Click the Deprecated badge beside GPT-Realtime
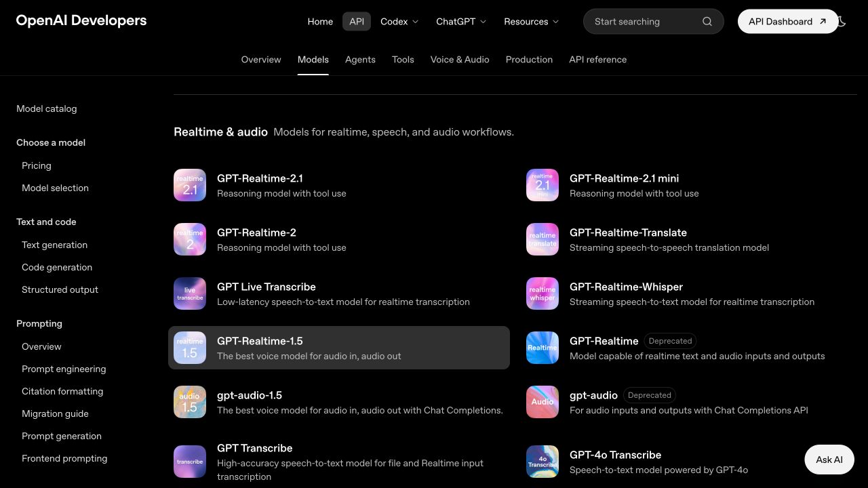This screenshot has height=488, width=868. (x=671, y=341)
